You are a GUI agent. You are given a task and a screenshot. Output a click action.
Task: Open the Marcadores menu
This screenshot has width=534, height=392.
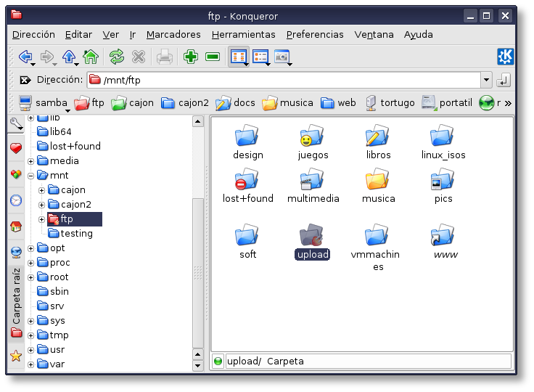click(x=173, y=34)
